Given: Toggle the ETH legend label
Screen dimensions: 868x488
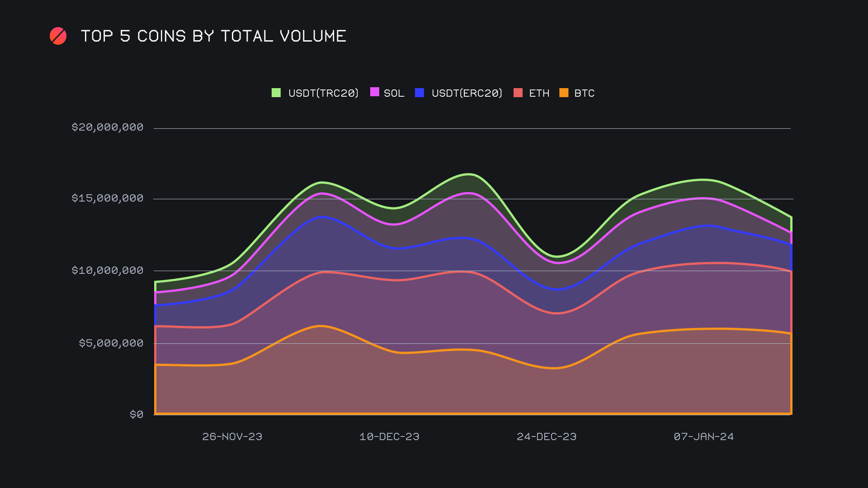Looking at the screenshot, I should click(539, 93).
